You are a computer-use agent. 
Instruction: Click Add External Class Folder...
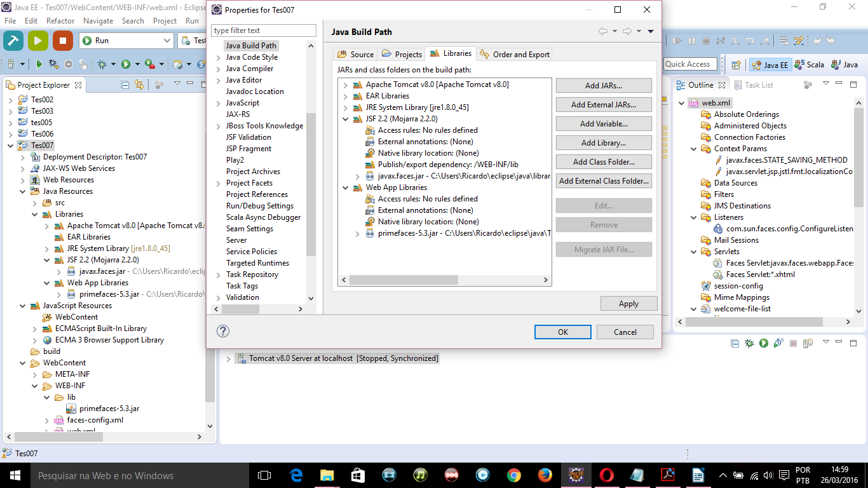[604, 180]
